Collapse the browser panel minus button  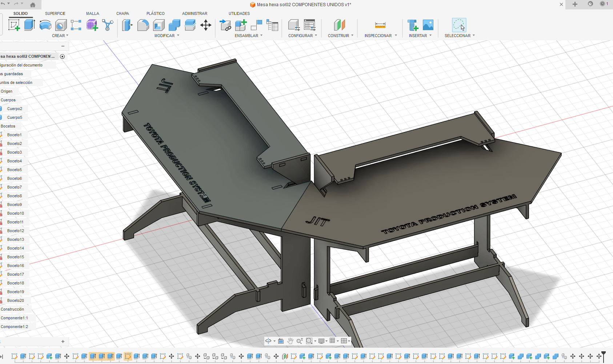click(x=63, y=46)
